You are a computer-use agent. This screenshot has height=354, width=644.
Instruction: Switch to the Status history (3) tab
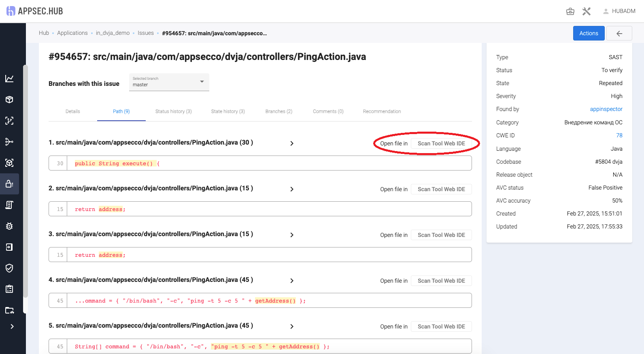tap(173, 111)
